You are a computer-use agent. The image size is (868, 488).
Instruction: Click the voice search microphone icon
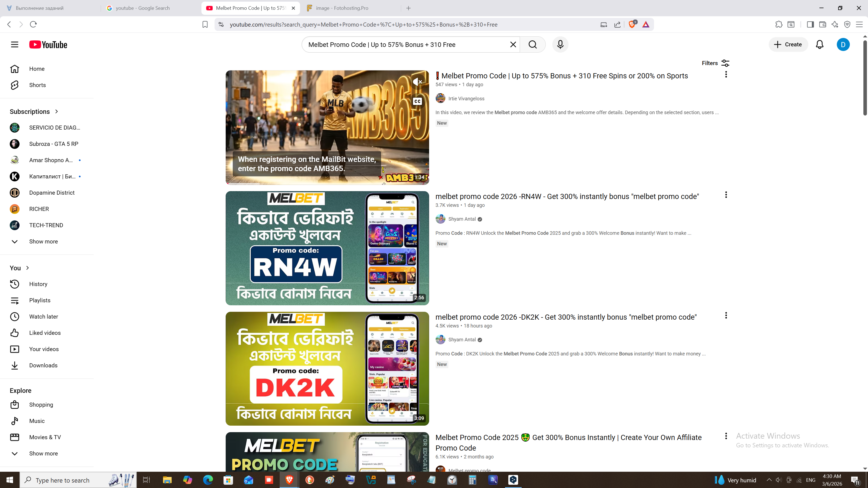560,44
